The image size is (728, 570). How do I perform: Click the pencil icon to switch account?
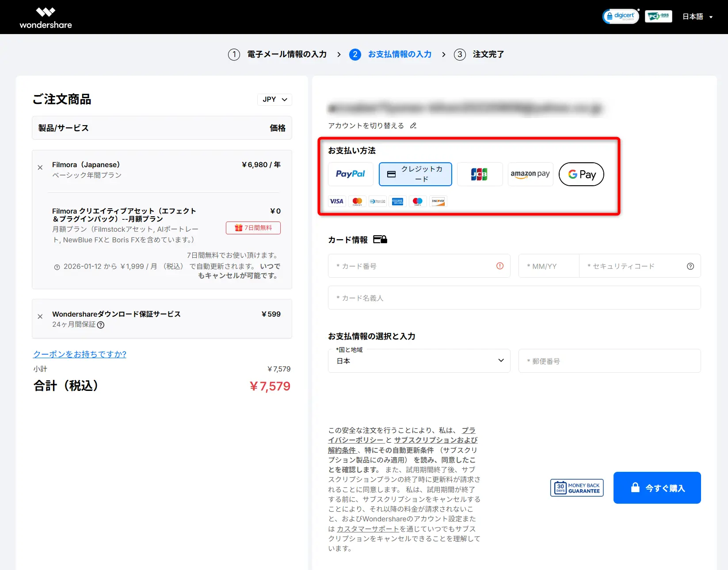[413, 126]
